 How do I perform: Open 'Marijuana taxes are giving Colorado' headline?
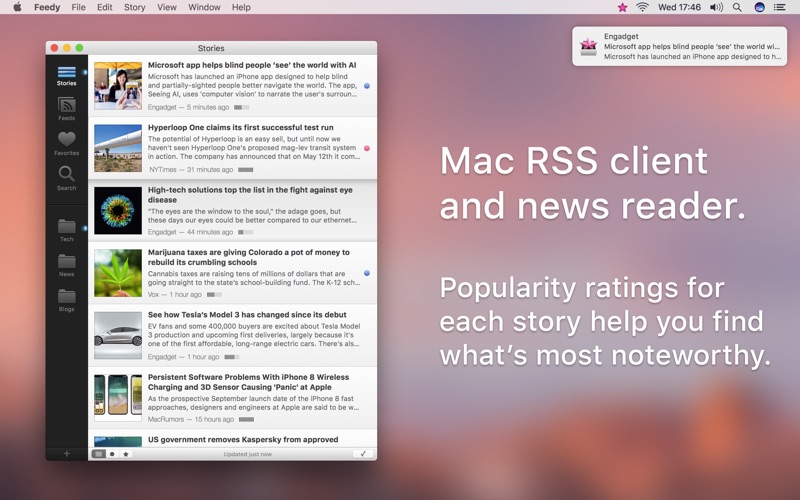point(248,257)
